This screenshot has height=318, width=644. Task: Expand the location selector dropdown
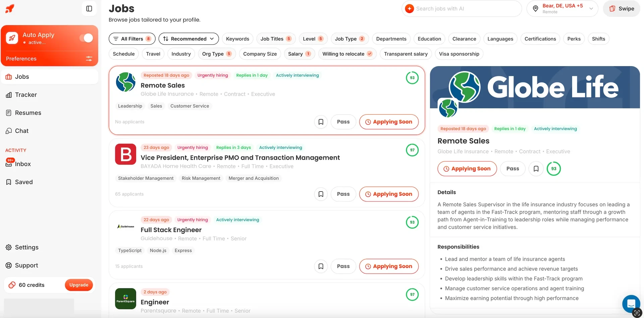(562, 9)
